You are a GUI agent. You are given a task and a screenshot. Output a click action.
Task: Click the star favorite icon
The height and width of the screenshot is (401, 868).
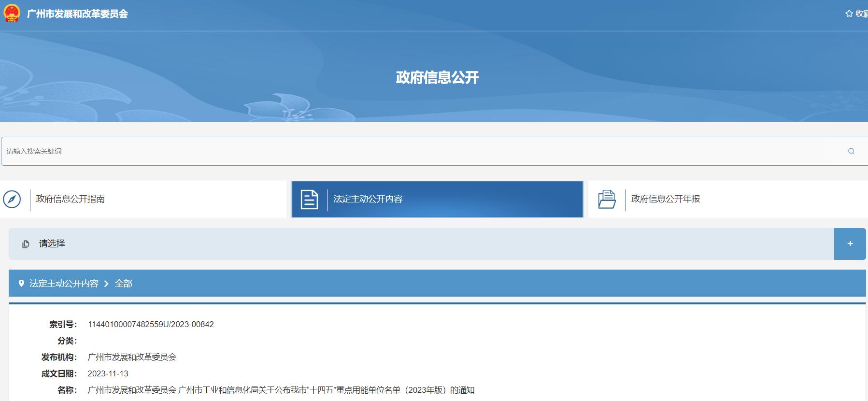point(849,14)
